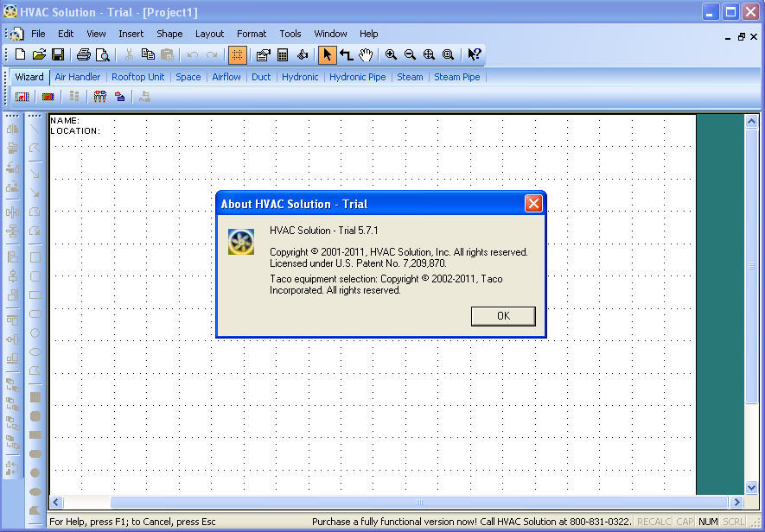Image resolution: width=765 pixels, height=532 pixels.
Task: Activate the context Help pointer icon
Action: click(475, 54)
